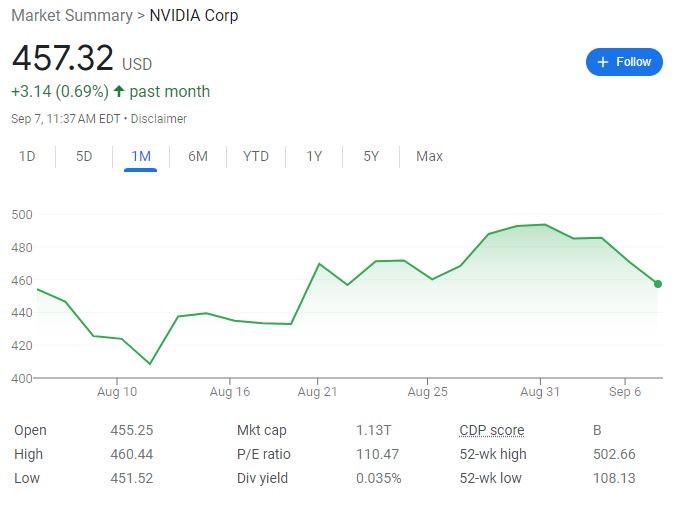Click the plus icon in Follow button
Image resolution: width=687 pixels, height=506 pixels.
[603, 62]
